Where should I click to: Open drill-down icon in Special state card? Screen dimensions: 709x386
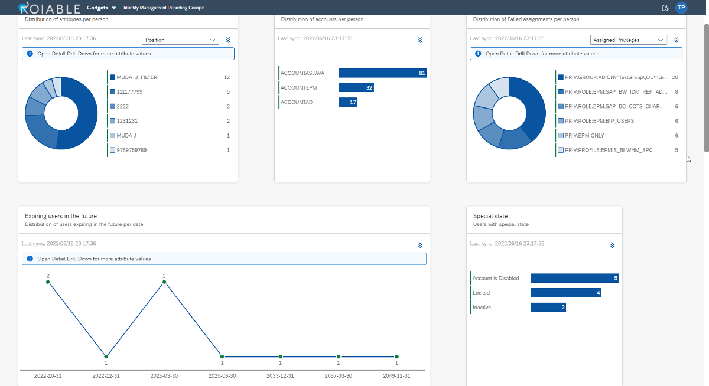(x=612, y=245)
